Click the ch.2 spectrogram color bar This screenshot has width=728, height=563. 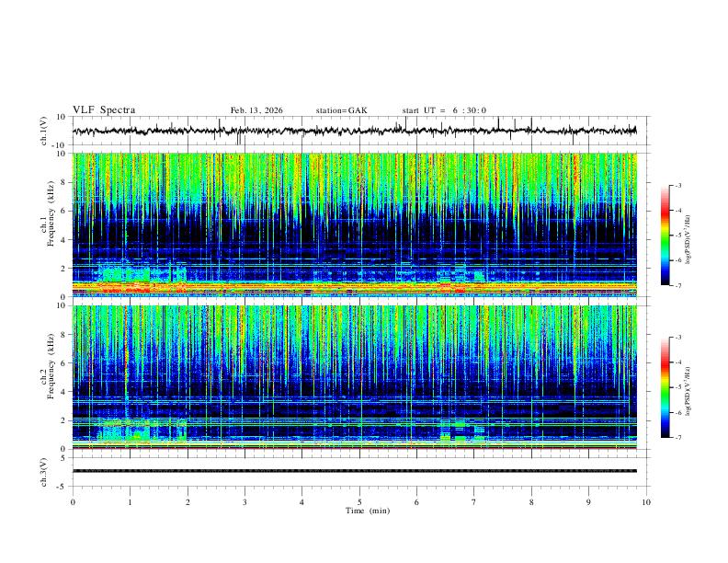click(x=665, y=387)
